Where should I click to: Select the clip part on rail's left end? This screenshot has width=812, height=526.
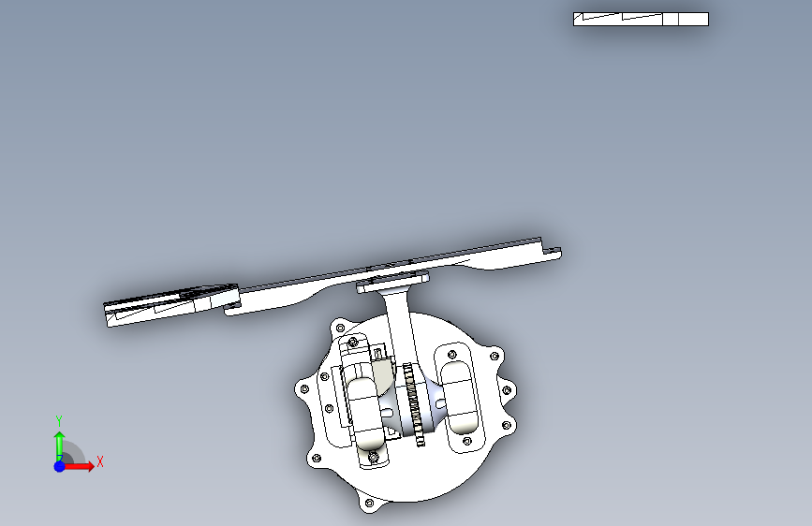coord(170,305)
